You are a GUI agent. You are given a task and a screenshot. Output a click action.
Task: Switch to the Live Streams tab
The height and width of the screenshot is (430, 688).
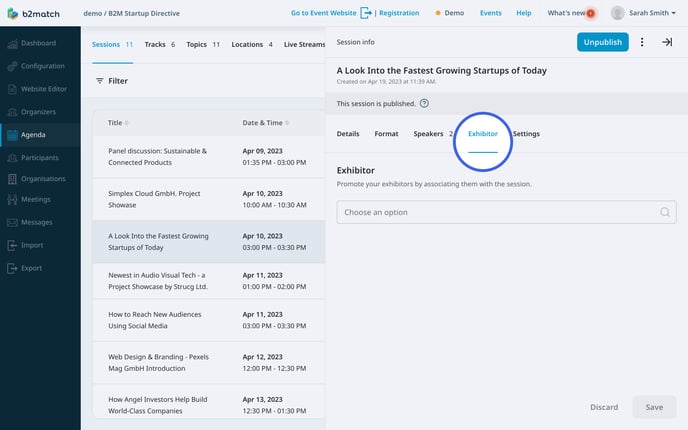point(305,44)
